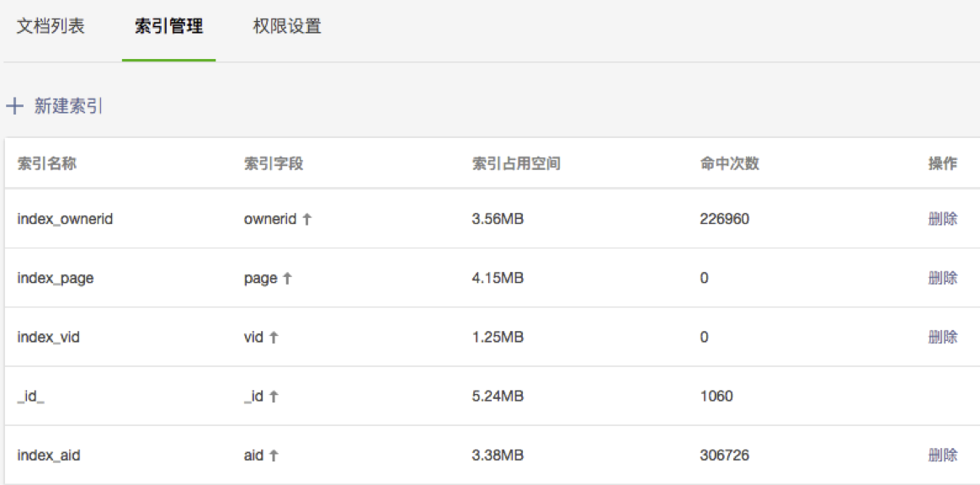The height and width of the screenshot is (485, 980).
Task: Click the 1060 hit count
Action: pyautogui.click(x=716, y=397)
